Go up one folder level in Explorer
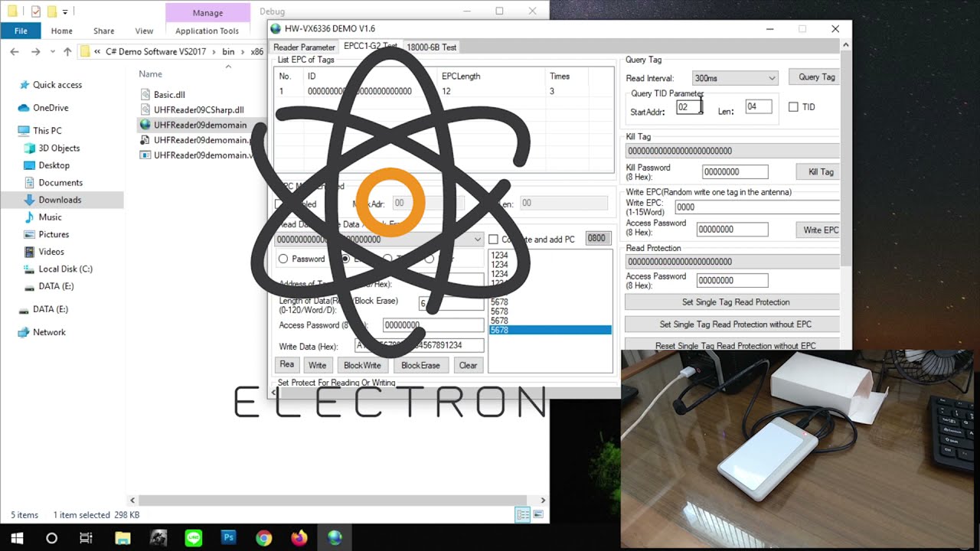Image resolution: width=980 pixels, height=551 pixels. point(67,52)
